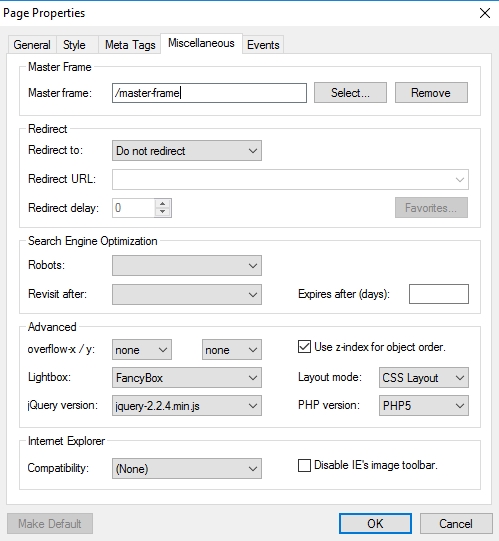Click the Expires after (days) field
Screen dimensions: 499x541
pos(439,294)
